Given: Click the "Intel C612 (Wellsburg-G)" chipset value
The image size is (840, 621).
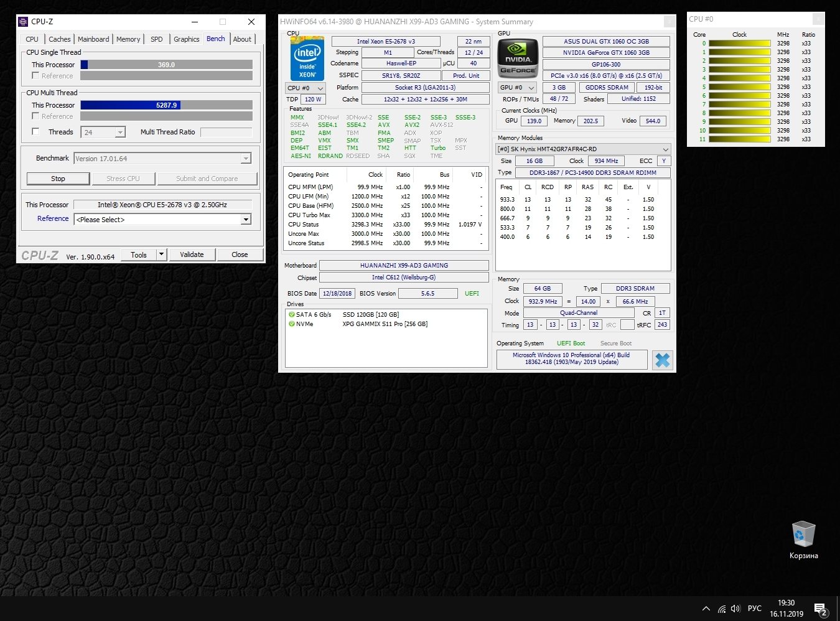Looking at the screenshot, I should click(x=404, y=278).
